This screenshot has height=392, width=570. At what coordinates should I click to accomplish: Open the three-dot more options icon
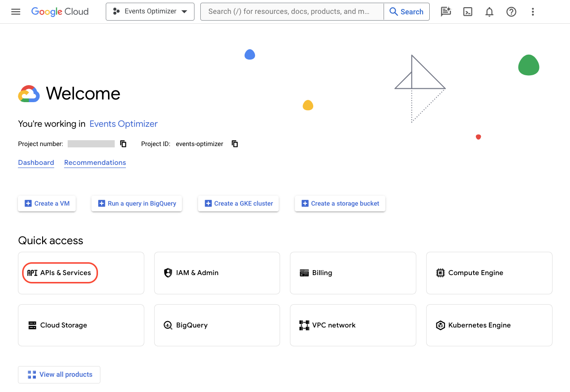[x=532, y=11]
